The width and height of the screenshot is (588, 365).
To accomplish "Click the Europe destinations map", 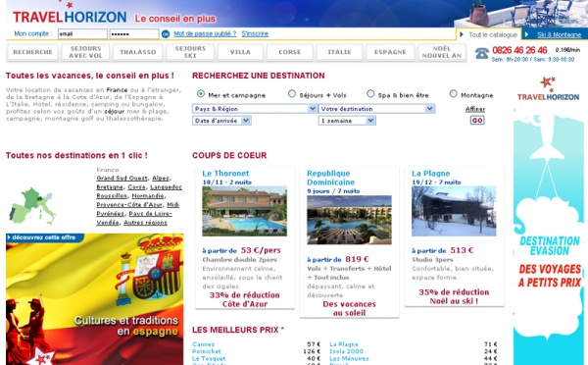I will 32,206.
